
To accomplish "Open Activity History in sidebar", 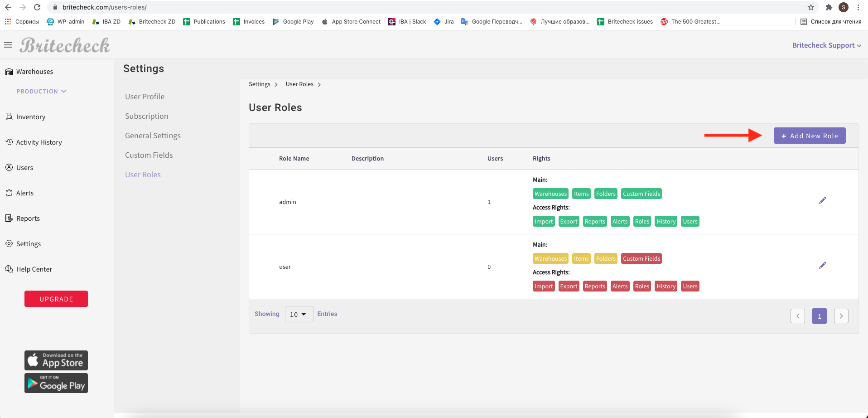I will point(39,142).
